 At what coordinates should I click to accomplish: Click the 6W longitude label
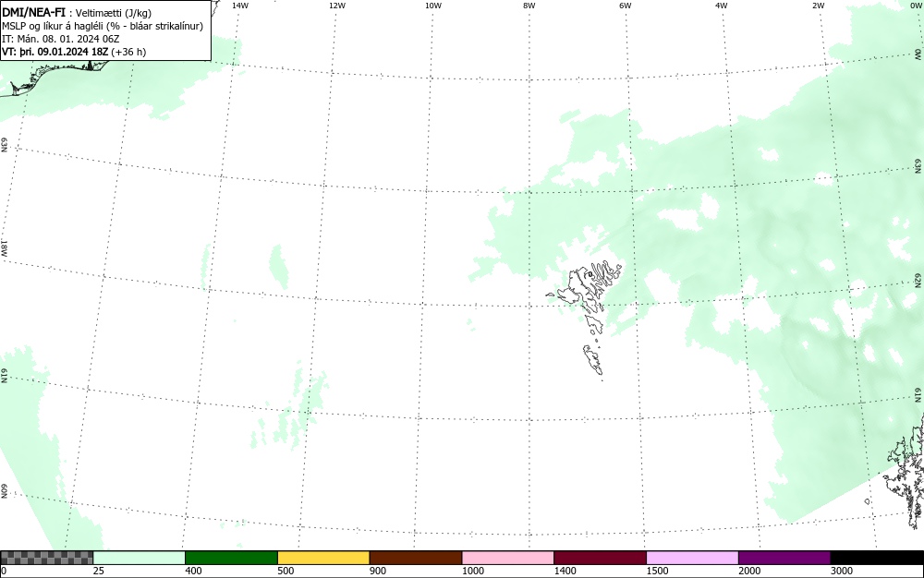coord(626,6)
